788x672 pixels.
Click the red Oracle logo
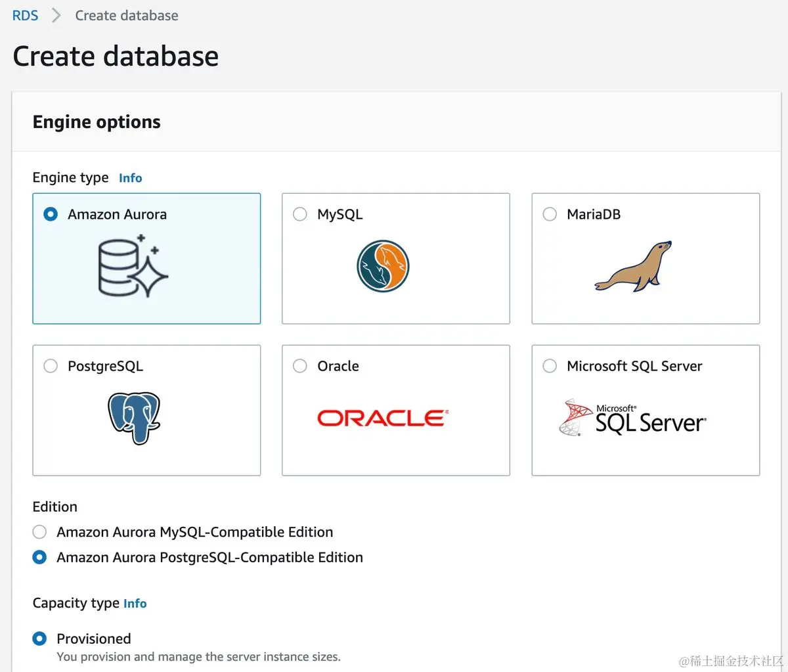383,418
